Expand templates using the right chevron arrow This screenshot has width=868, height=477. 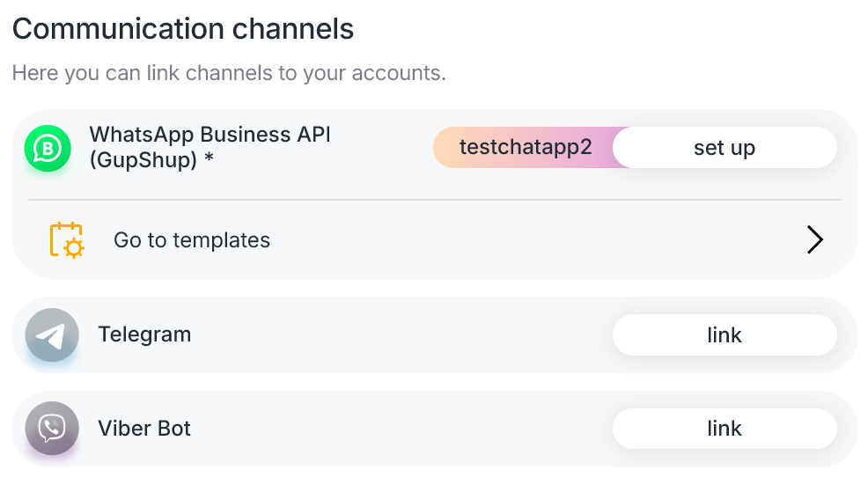814,240
